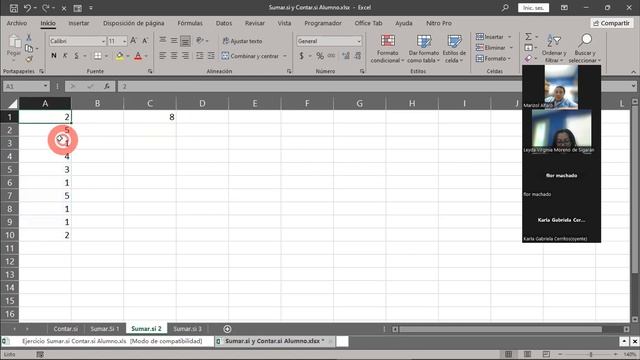Click the Formato cells button
The width and height of the screenshot is (640, 360).
click(x=493, y=59)
